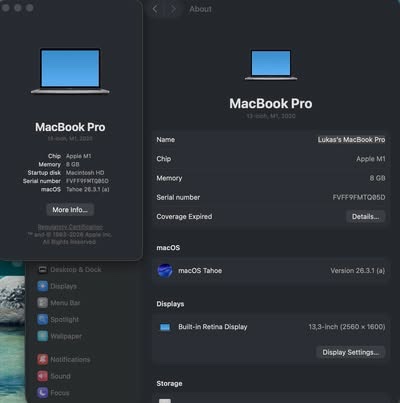Screen dimensions: 400x403
Task: Click the 13,3-inch (2560 × 1600) value
Action: pyautogui.click(x=347, y=327)
